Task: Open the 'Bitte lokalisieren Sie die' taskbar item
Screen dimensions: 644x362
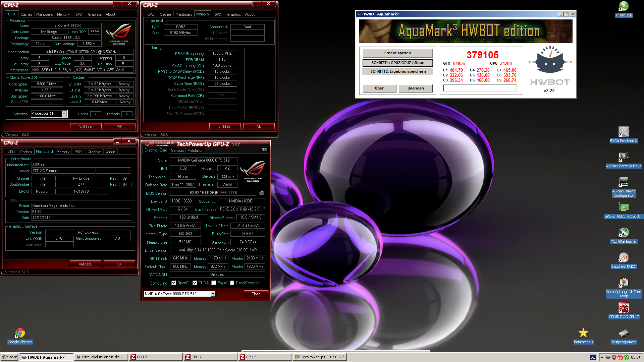Action: [x=101, y=357]
